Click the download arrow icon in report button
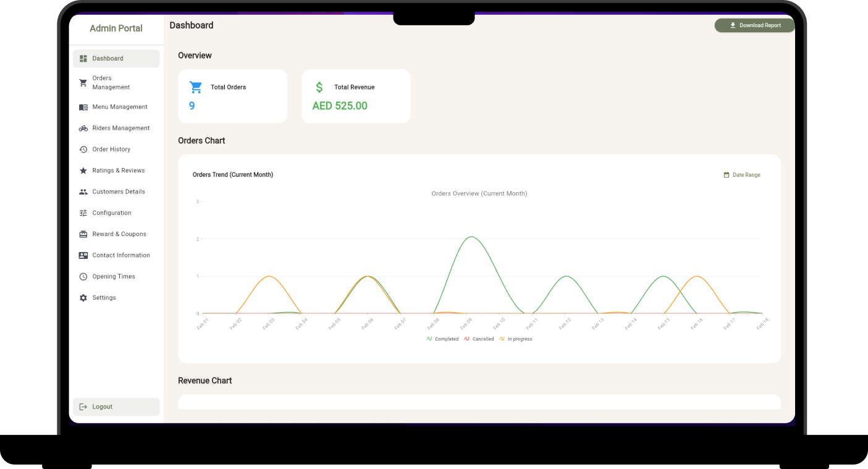 point(733,25)
